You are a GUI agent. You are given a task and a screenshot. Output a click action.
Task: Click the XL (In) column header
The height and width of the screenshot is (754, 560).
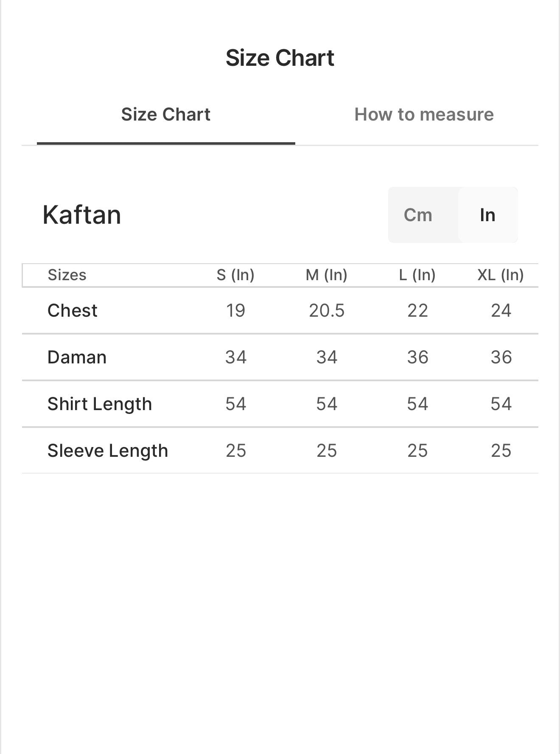pyautogui.click(x=501, y=275)
